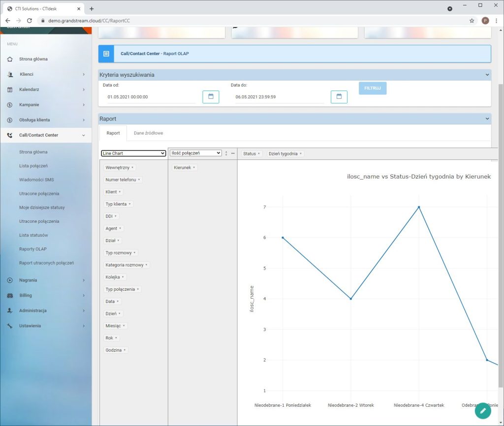Click the Data od date input field
Screen dimensions: 504x426
(150, 97)
